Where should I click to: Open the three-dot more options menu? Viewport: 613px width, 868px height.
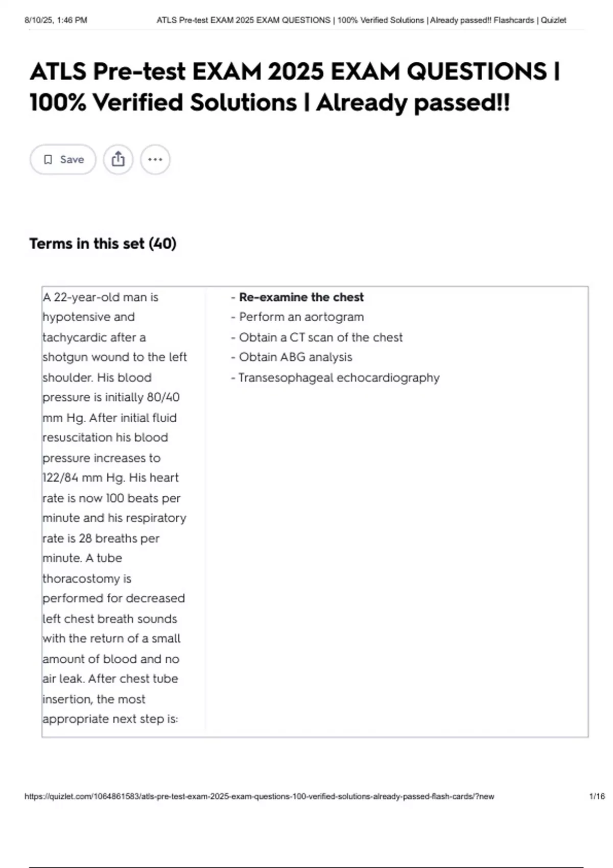click(155, 159)
